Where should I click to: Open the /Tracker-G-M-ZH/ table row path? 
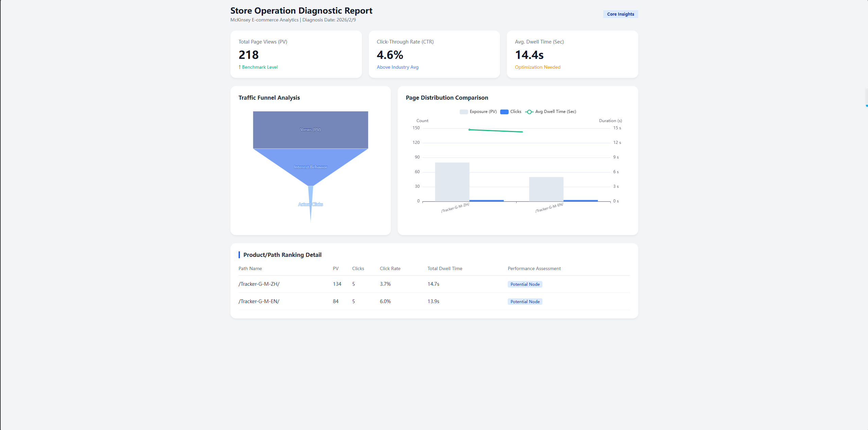[259, 284]
